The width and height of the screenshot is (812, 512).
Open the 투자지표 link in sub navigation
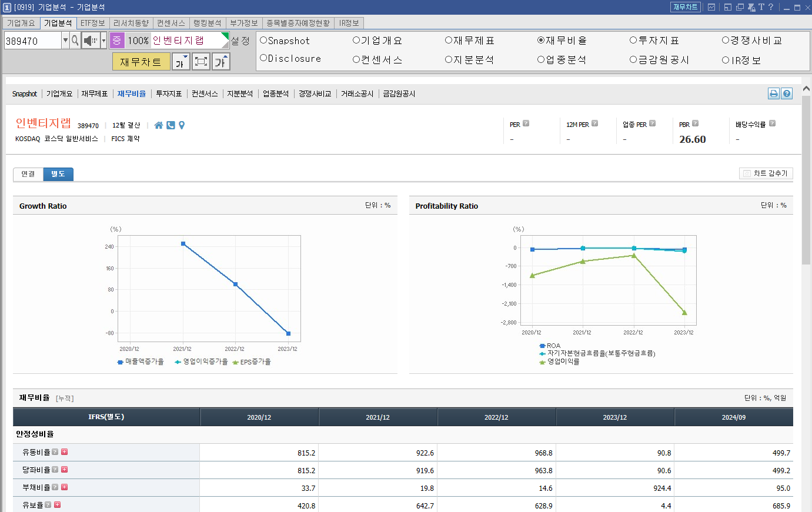coord(169,94)
